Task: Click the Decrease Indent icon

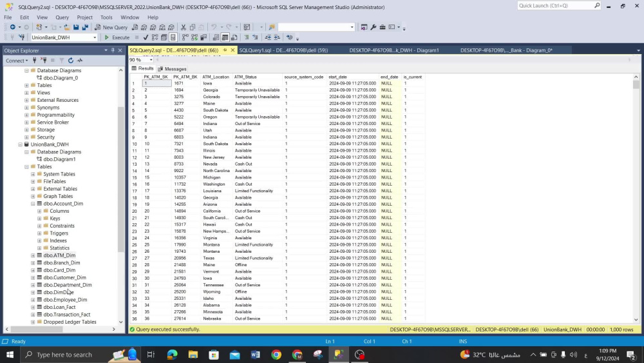Action: [x=268, y=37]
